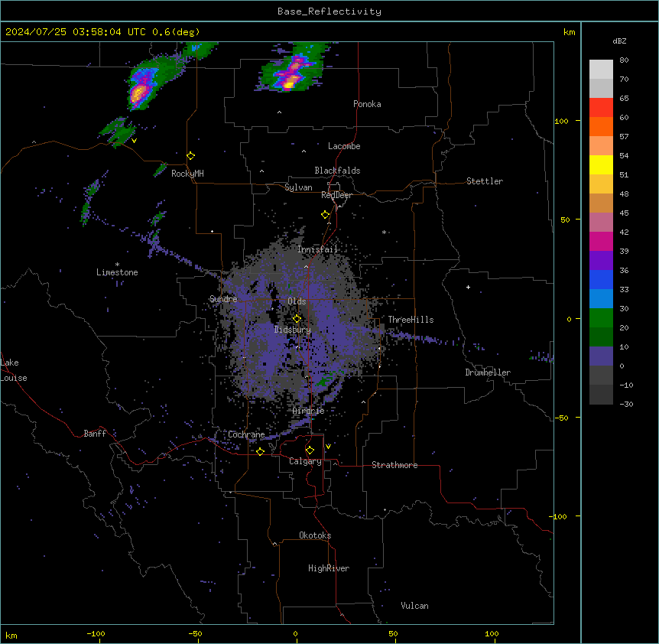This screenshot has height=644, width=659.
Task: Click the Sundre town label
Action: click(x=223, y=299)
